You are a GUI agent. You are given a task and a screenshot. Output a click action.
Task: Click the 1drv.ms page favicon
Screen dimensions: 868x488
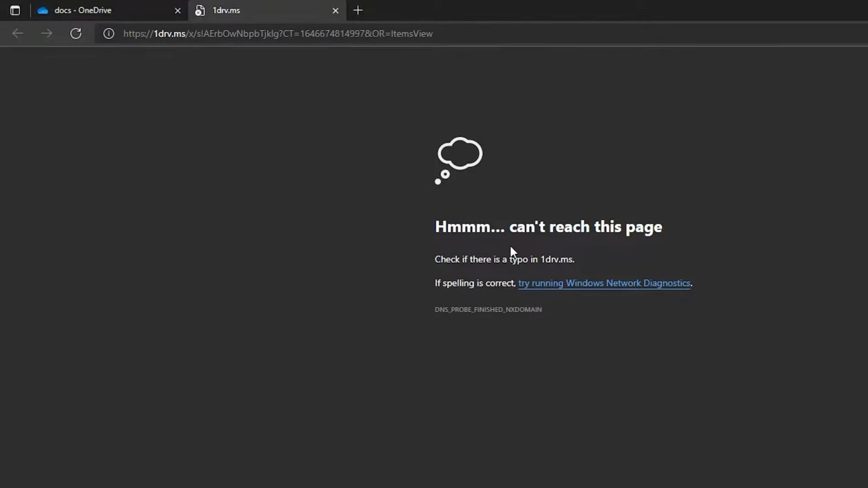(x=199, y=10)
